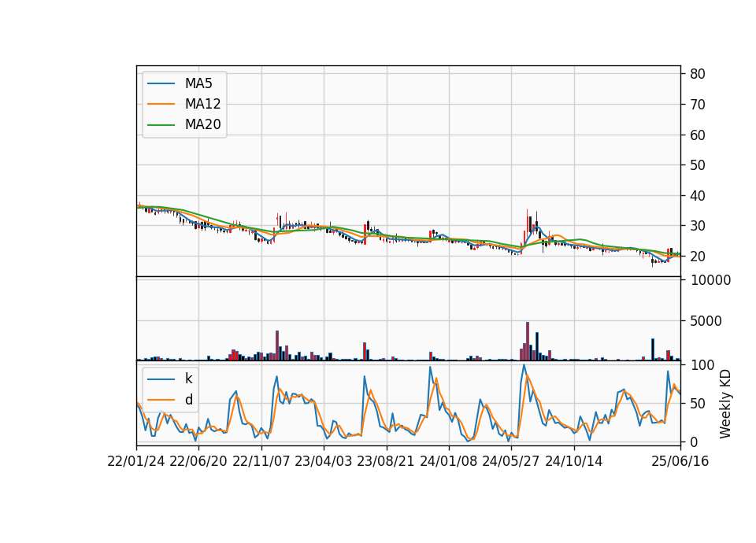Click the green MA20 legend line sample
This screenshot has height=543, width=756.
coord(161,124)
